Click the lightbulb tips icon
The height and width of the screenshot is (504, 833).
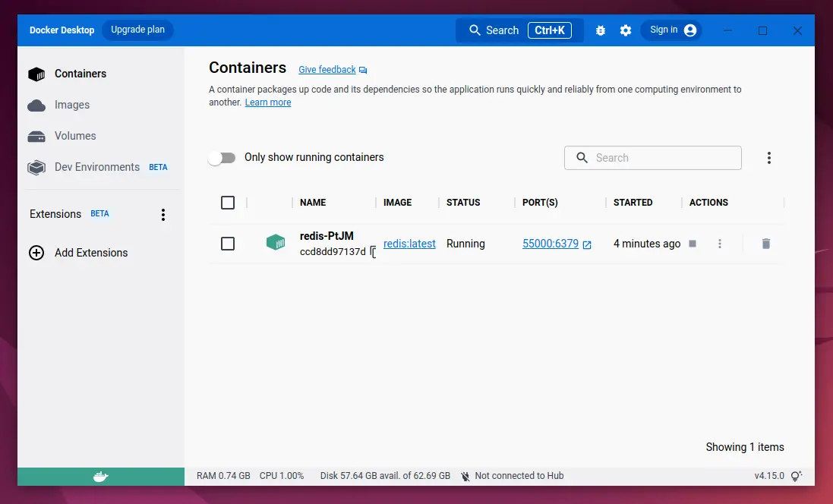[x=797, y=476]
